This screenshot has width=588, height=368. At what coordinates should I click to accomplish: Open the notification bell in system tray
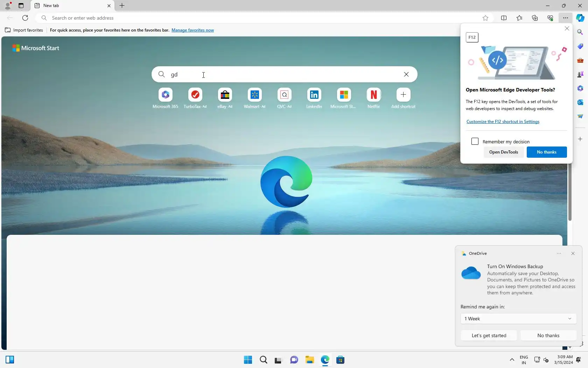579,360
